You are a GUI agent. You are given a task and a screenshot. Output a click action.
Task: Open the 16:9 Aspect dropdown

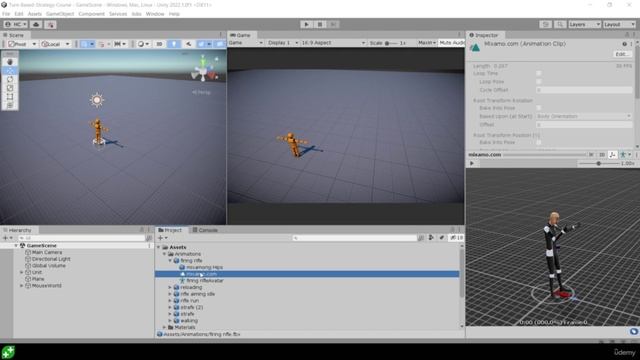pos(333,43)
